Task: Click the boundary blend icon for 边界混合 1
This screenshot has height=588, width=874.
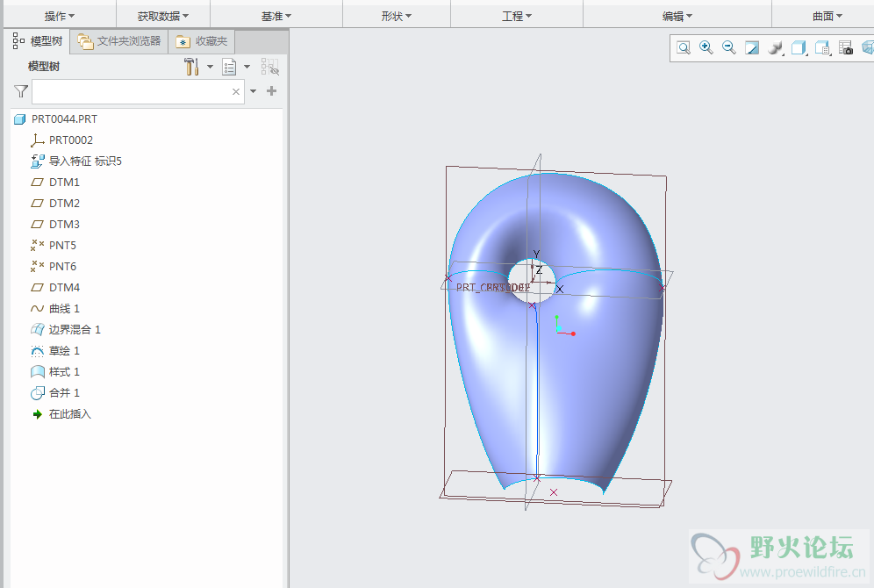Action: [38, 329]
